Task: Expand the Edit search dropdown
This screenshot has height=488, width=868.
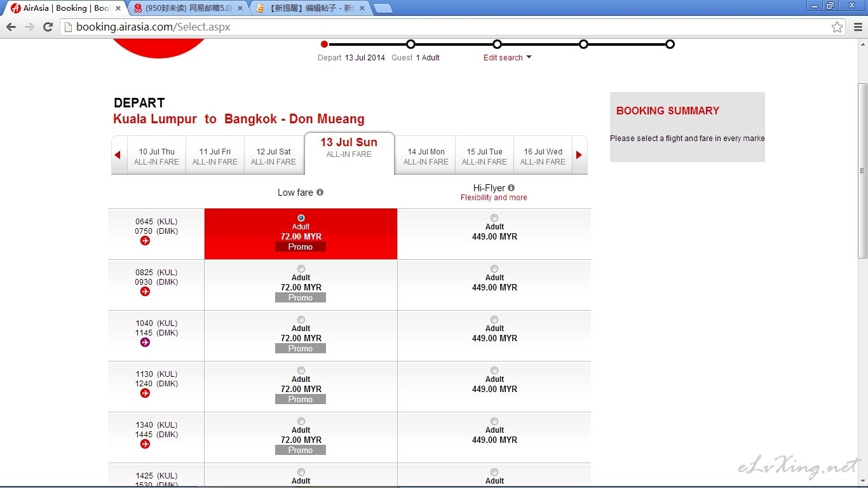Action: click(507, 58)
